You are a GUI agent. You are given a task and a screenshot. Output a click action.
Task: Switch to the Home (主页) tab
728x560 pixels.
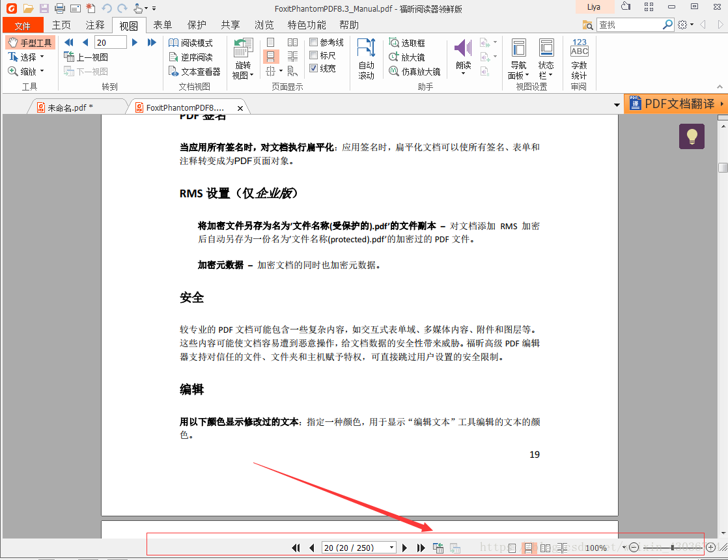tap(61, 25)
